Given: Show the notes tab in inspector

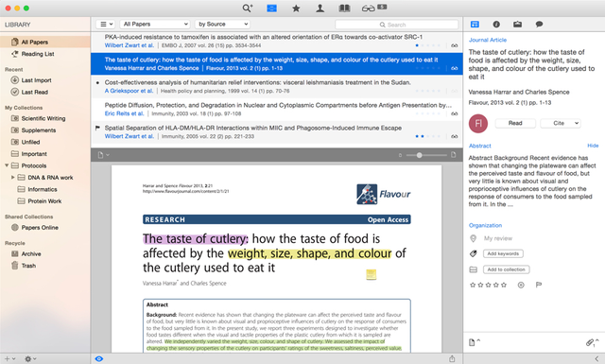Looking at the screenshot, I should [539, 25].
